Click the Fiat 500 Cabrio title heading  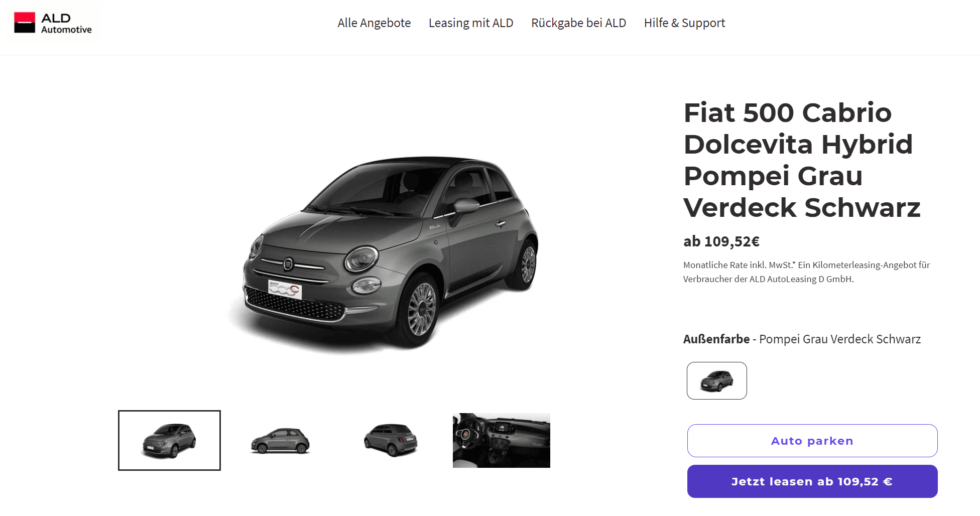pos(802,160)
